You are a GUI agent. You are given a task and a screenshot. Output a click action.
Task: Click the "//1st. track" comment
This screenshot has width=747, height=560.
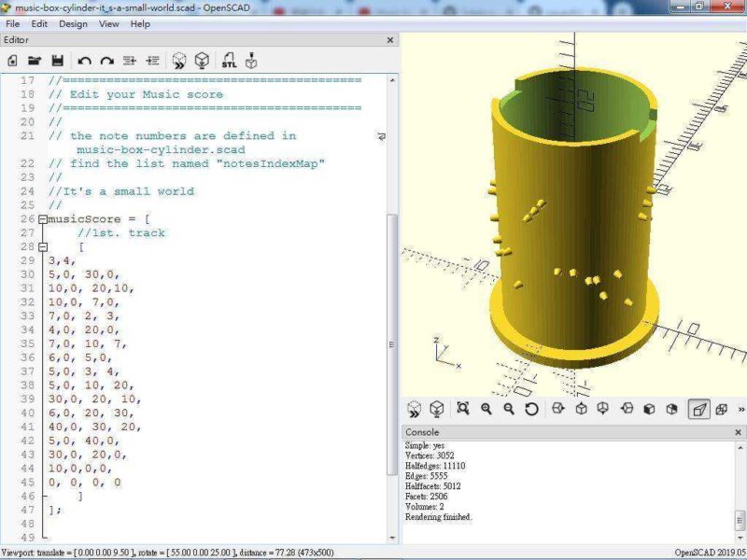pos(121,232)
